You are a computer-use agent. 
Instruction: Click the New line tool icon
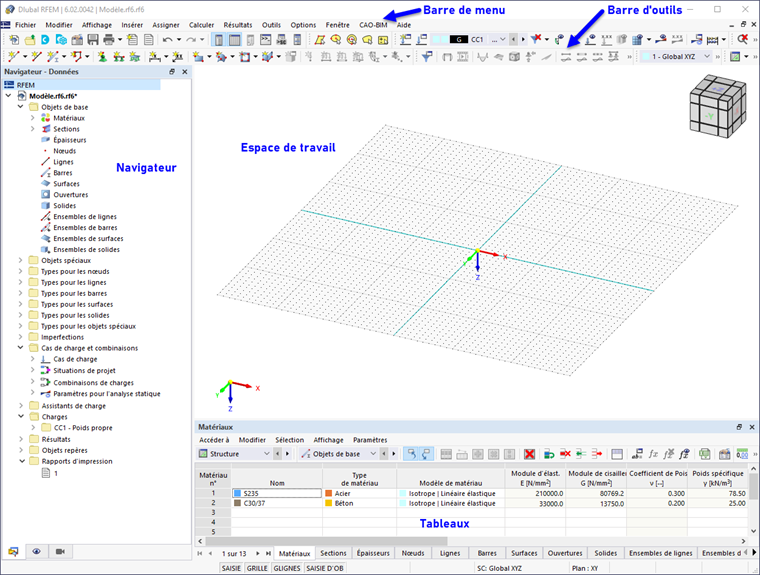pos(36,57)
